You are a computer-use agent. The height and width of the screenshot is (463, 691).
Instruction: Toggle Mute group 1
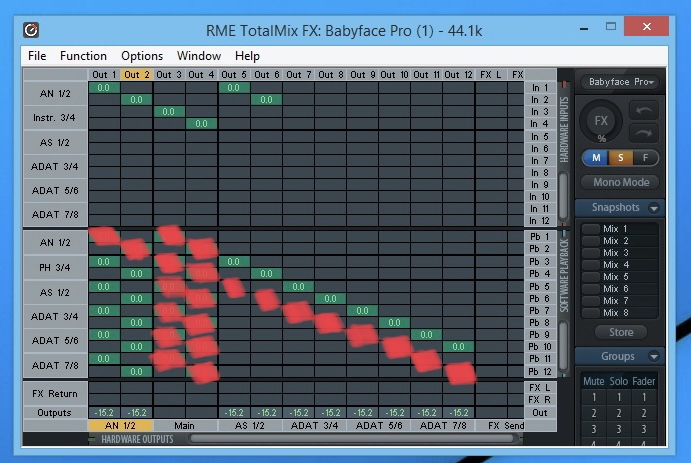[x=594, y=397]
